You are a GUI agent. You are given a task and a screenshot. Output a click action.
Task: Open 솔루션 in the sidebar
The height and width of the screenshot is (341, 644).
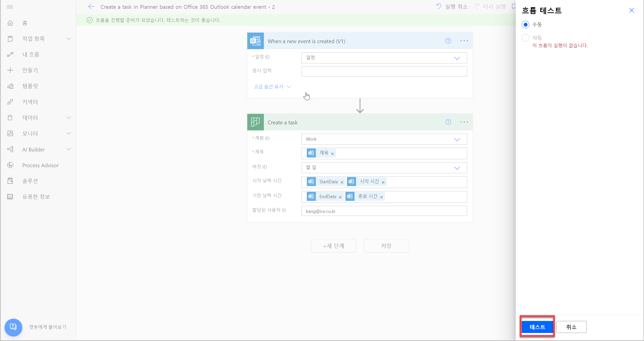coord(30,181)
